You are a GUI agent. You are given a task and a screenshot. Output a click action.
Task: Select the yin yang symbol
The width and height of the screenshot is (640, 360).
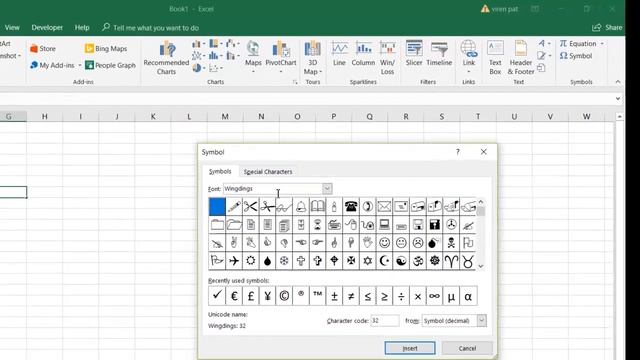pyautogui.click(x=401, y=260)
